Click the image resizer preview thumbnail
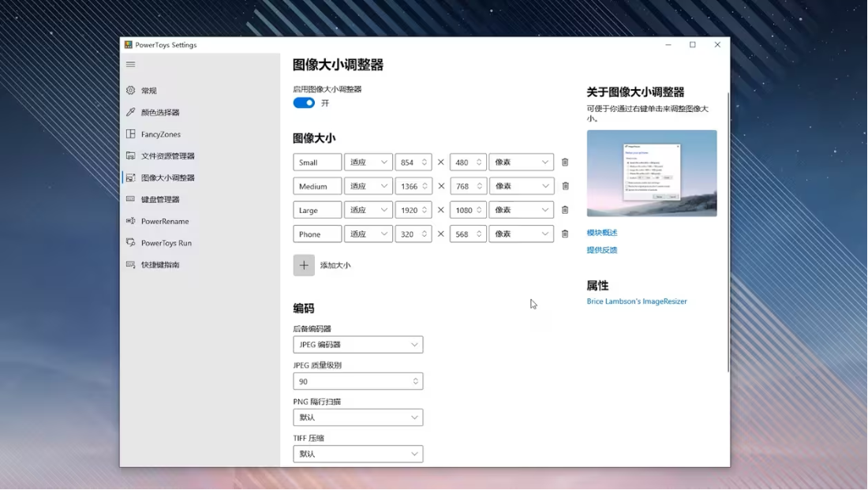868x490 pixels. click(652, 174)
